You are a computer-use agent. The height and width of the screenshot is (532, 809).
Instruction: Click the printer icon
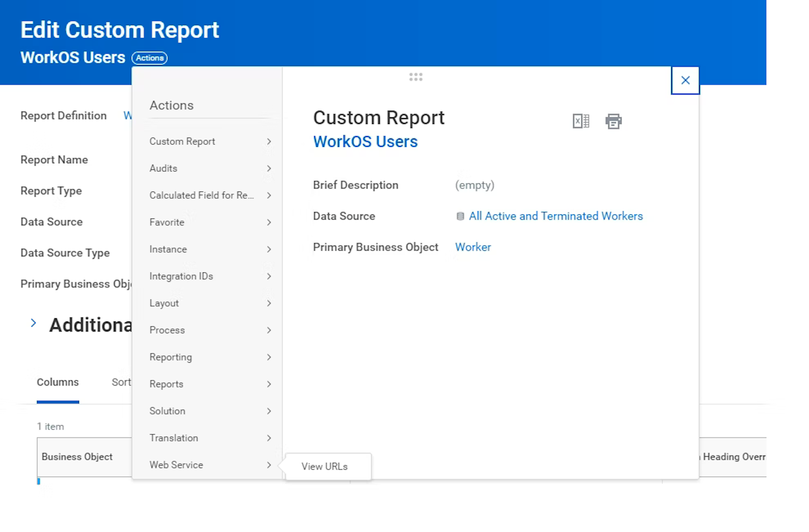(x=613, y=121)
